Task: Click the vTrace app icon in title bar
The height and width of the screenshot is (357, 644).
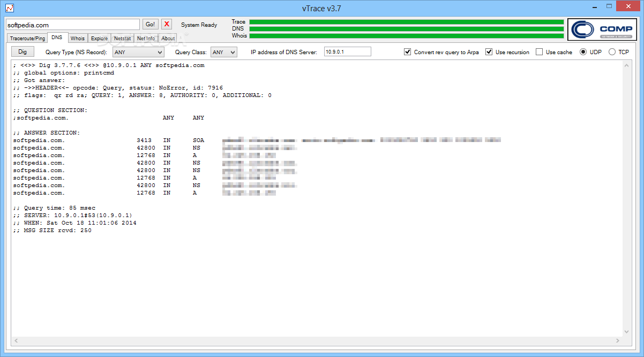Action: pos(10,8)
